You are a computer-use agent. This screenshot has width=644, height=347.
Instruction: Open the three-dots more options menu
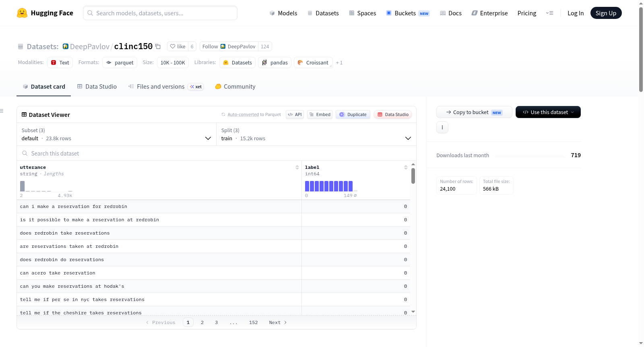(442, 127)
